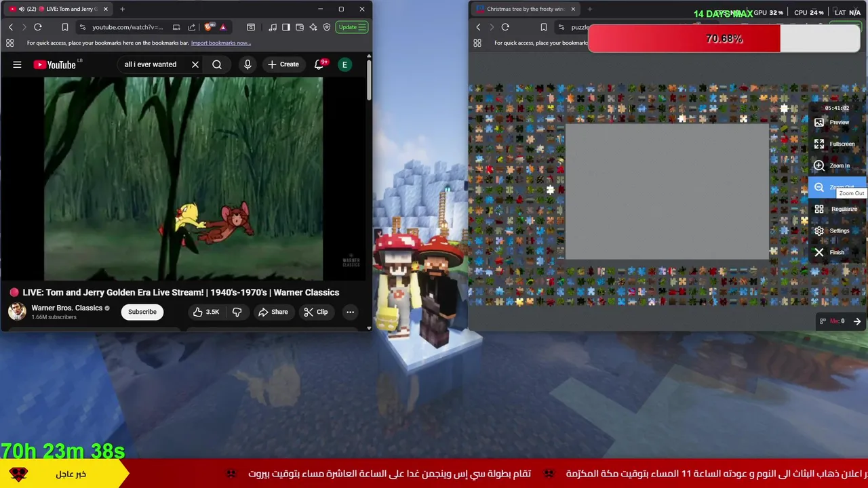The image size is (868, 488).
Task: Go back in the YouTube browser window
Action: point(11,27)
